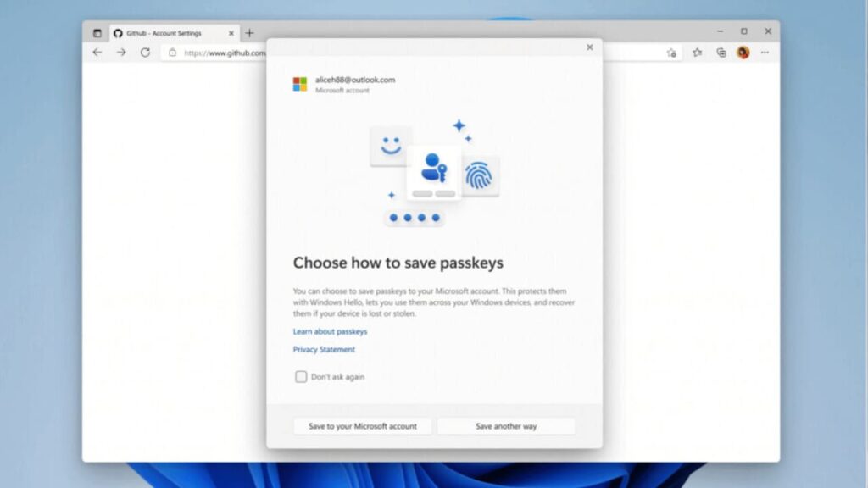Open the tab actions menu
The width and height of the screenshot is (868, 488).
click(x=96, y=32)
